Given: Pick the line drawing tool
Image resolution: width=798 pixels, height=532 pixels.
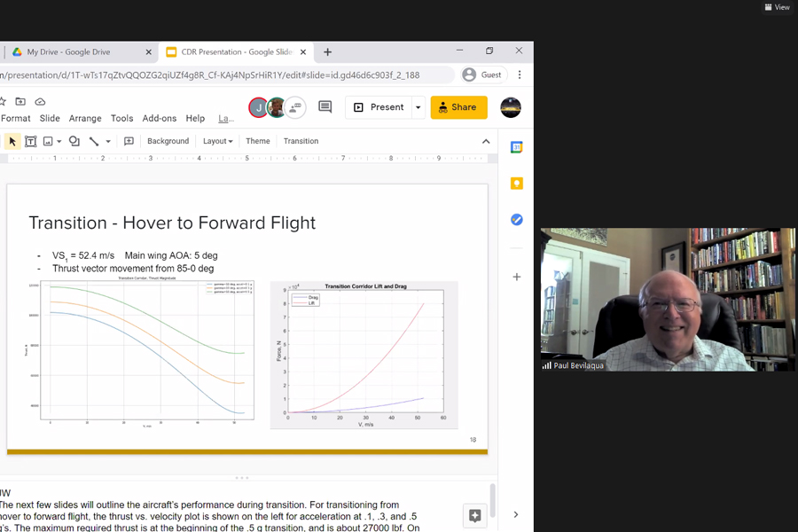Looking at the screenshot, I should coord(94,141).
